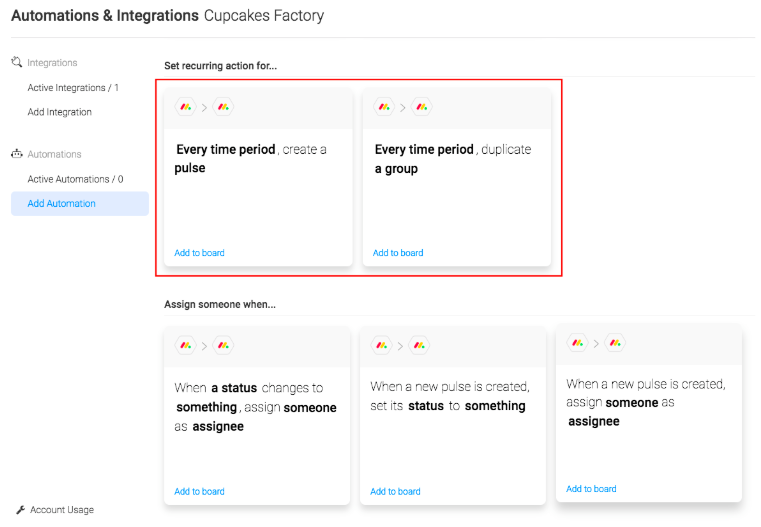This screenshot has width=761, height=527.
Task: Add set-status-on-new-pulse recipe to board
Action: point(395,492)
